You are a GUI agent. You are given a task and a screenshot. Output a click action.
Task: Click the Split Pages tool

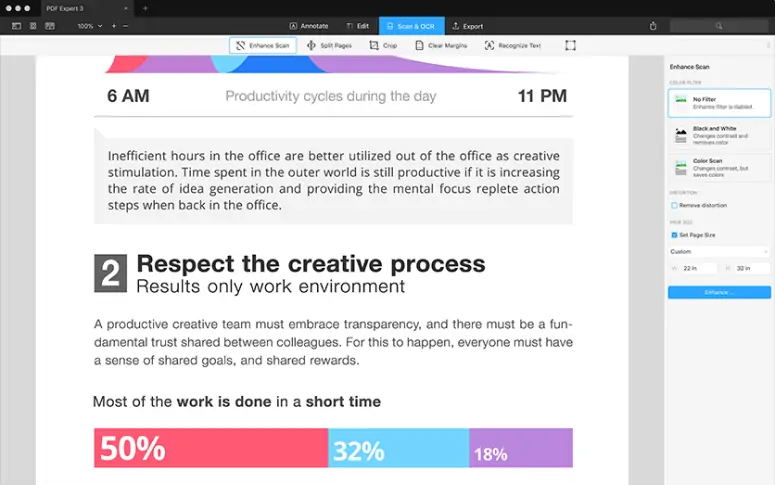pyautogui.click(x=329, y=45)
